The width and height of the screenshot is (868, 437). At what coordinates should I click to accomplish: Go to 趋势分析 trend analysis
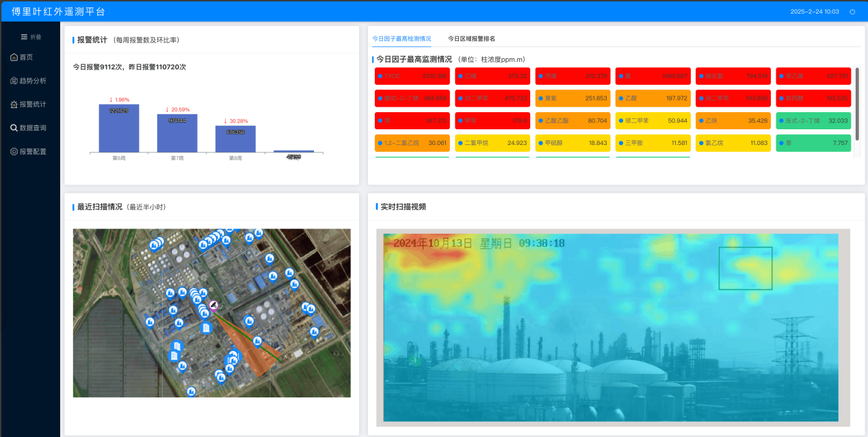(32, 81)
